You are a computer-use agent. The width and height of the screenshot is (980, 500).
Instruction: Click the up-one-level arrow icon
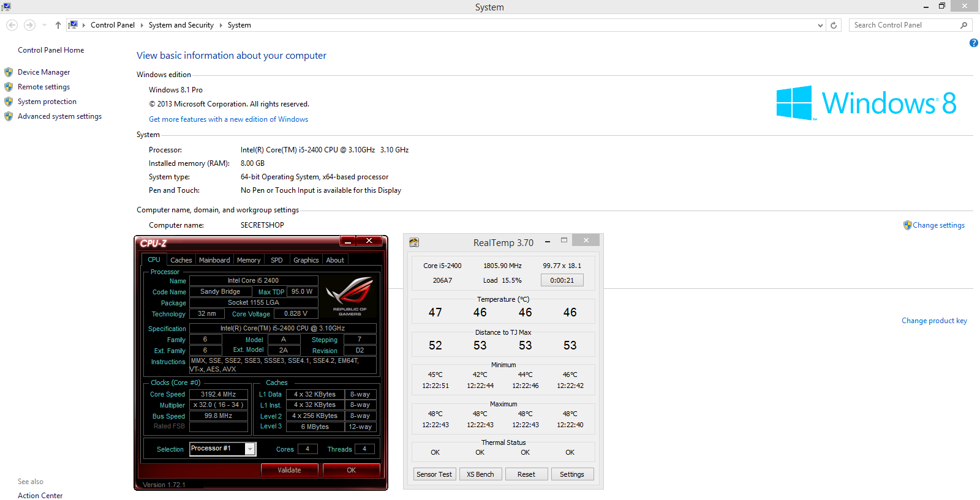tap(58, 25)
